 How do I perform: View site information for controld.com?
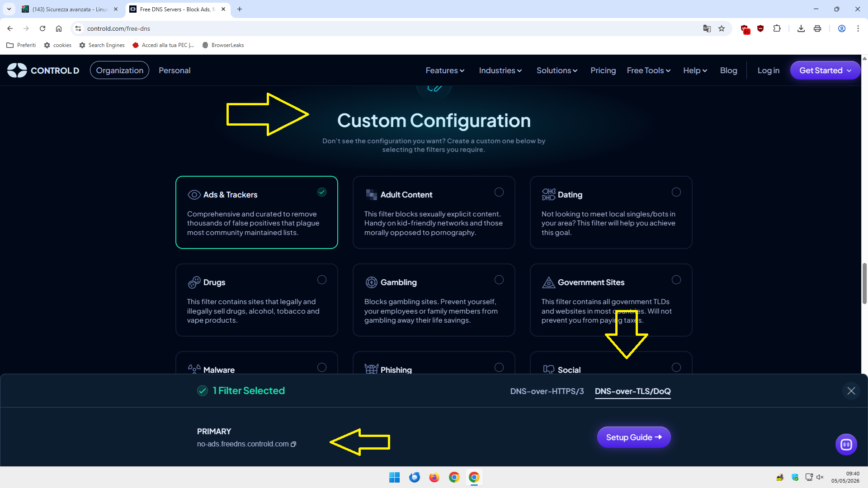coord(78,28)
